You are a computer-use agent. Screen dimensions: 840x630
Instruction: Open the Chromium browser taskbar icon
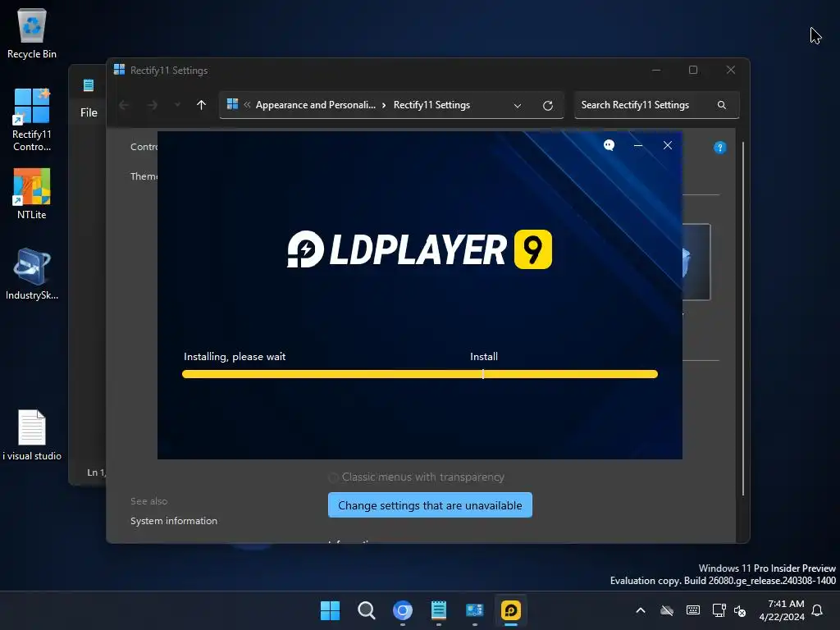pyautogui.click(x=402, y=610)
